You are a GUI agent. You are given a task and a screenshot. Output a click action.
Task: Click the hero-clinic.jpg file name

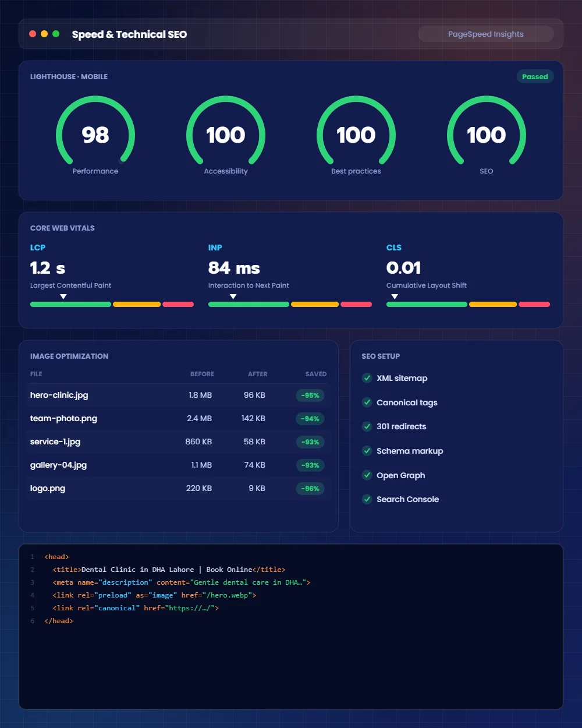click(59, 395)
